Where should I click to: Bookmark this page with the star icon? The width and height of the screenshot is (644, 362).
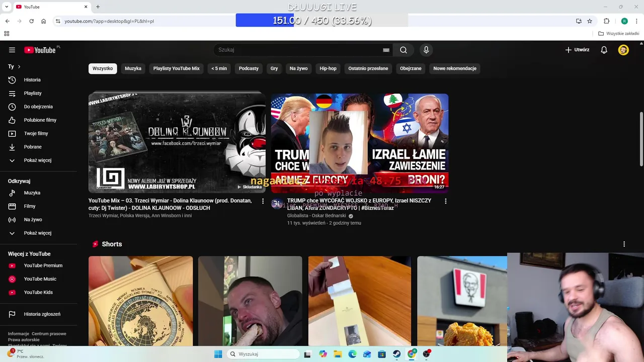590,21
